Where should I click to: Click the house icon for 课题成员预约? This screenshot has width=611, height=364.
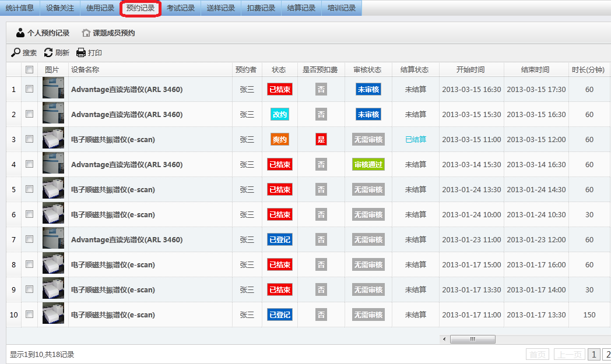pos(86,33)
